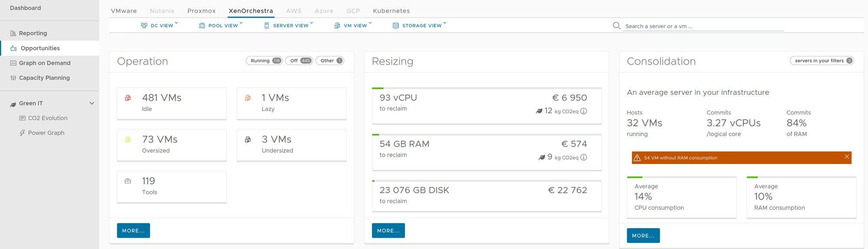This screenshot has height=249, width=868.
Task: Switch to the Kubernetes tab
Action: (391, 11)
